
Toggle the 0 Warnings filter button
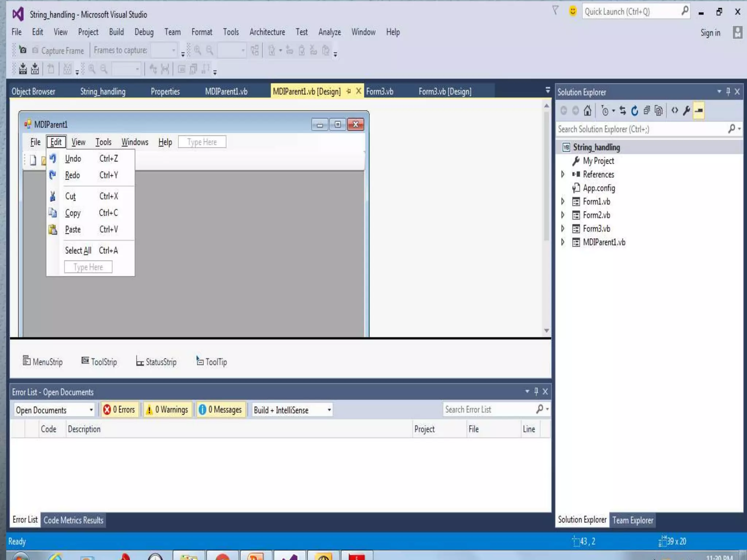(167, 410)
